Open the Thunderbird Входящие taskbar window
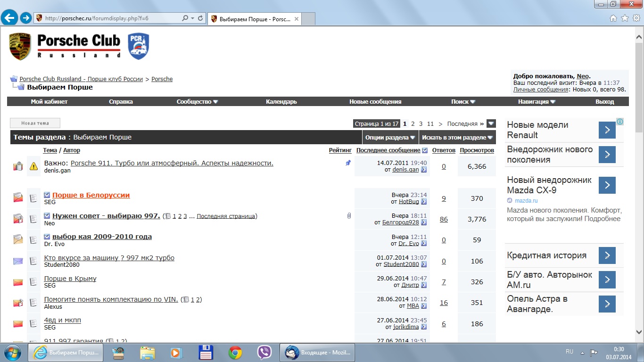The image size is (644, 362). 318,353
